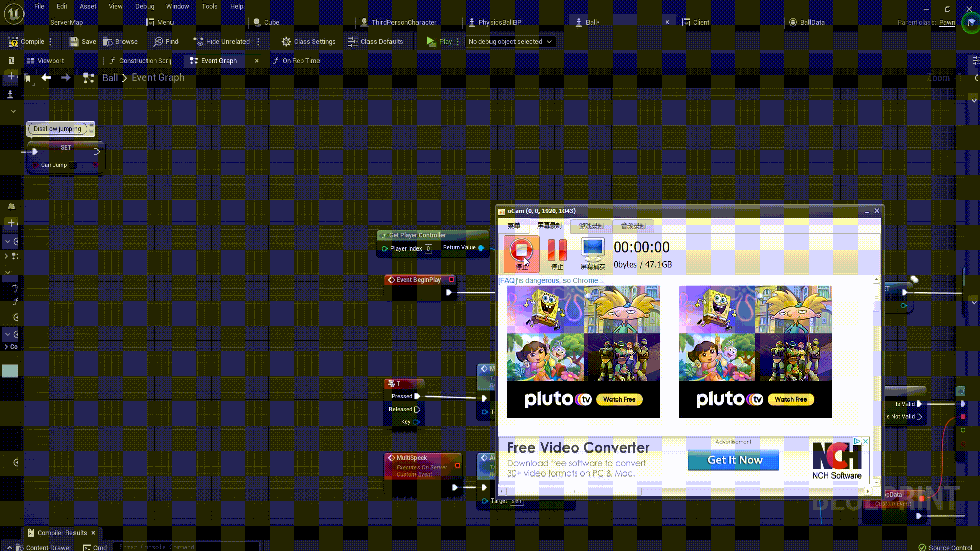This screenshot has width=980, height=551.
Task: Open Compile options three-dot menu
Action: click(x=50, y=42)
